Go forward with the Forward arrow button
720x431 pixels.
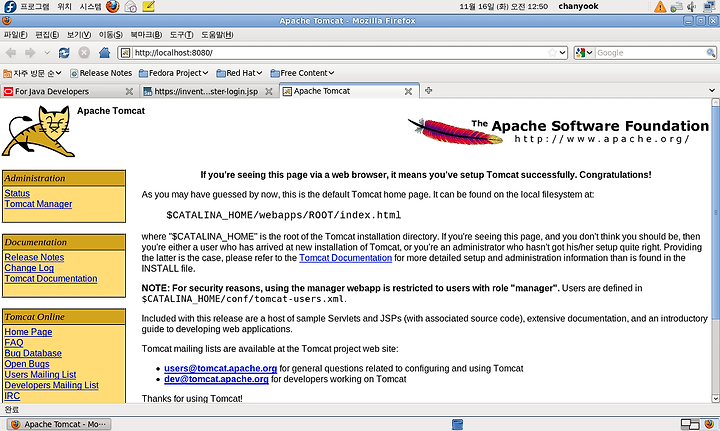click(30, 53)
